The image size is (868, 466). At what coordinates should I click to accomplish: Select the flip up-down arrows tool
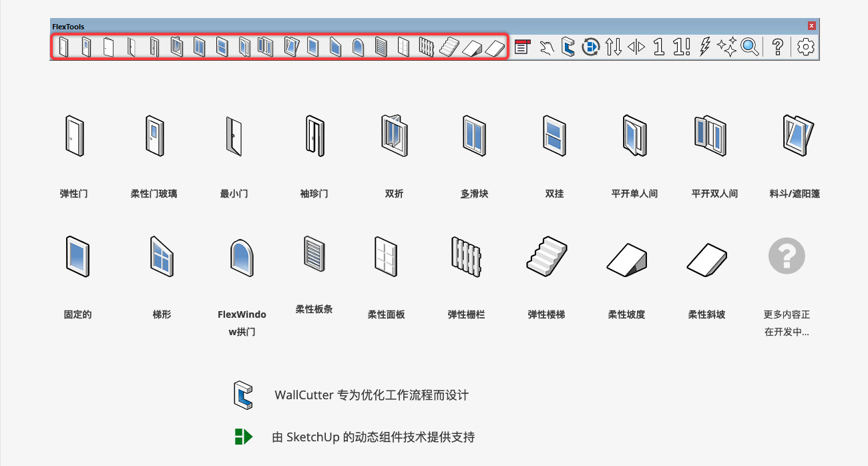pyautogui.click(x=613, y=47)
